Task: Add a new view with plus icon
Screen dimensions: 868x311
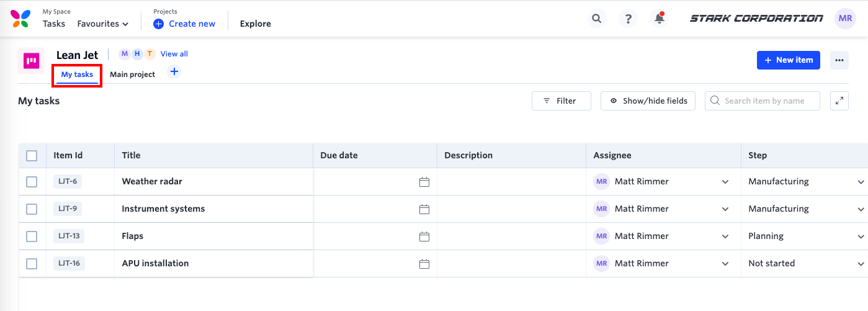Action: (x=174, y=72)
